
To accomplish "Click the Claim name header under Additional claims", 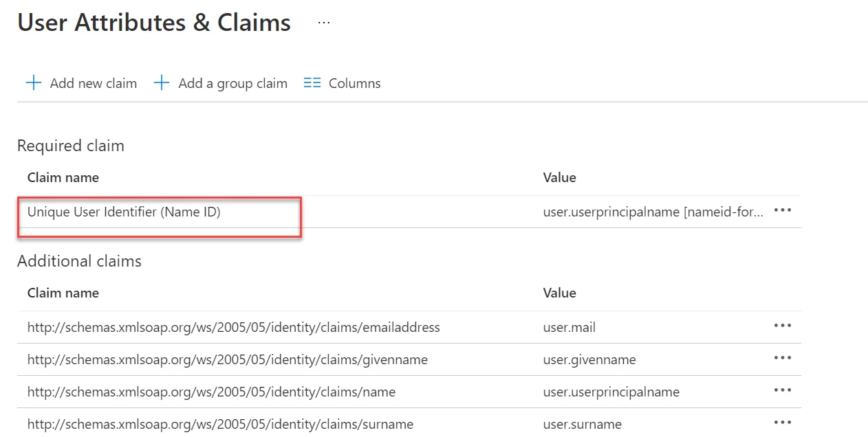I will pos(63,293).
